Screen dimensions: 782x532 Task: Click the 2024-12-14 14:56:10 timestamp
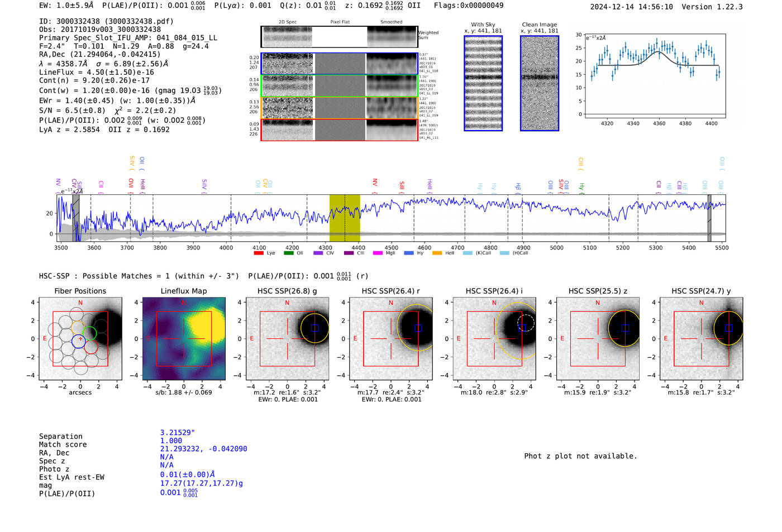pyautogui.click(x=632, y=7)
